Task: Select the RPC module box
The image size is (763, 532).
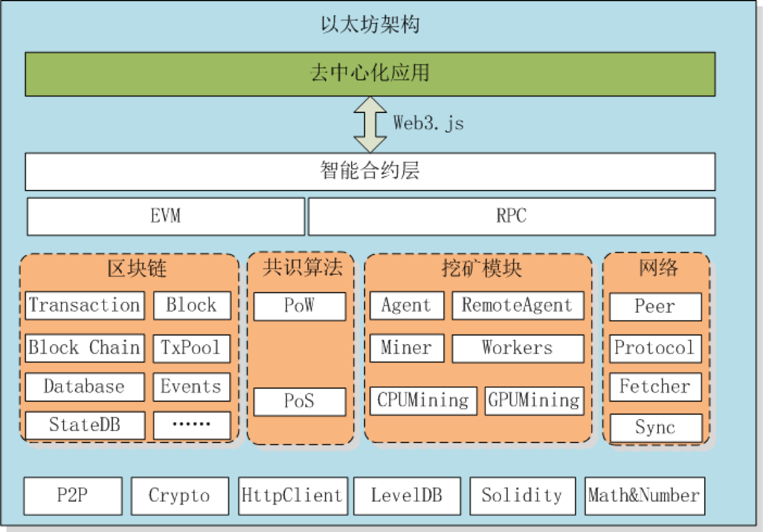Action: (512, 216)
